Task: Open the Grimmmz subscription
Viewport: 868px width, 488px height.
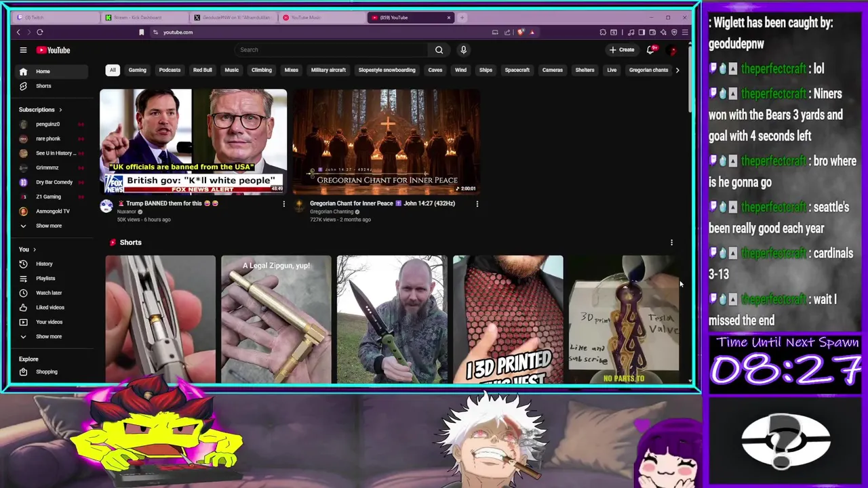Action: point(51,167)
